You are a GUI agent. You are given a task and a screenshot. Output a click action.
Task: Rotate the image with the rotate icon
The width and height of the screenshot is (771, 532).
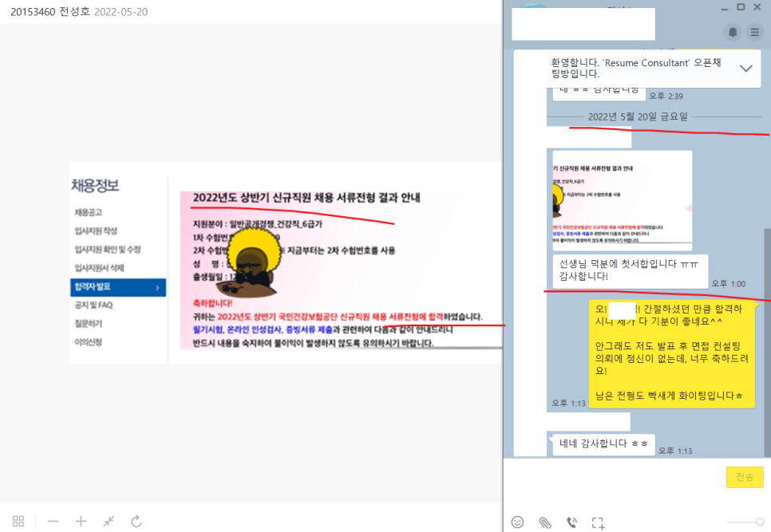pyautogui.click(x=136, y=521)
